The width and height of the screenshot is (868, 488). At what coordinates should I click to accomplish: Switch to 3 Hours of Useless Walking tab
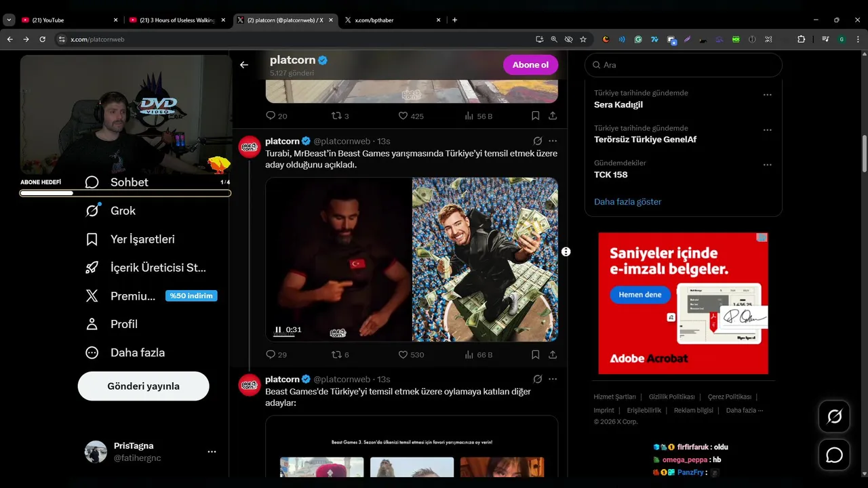click(x=176, y=20)
